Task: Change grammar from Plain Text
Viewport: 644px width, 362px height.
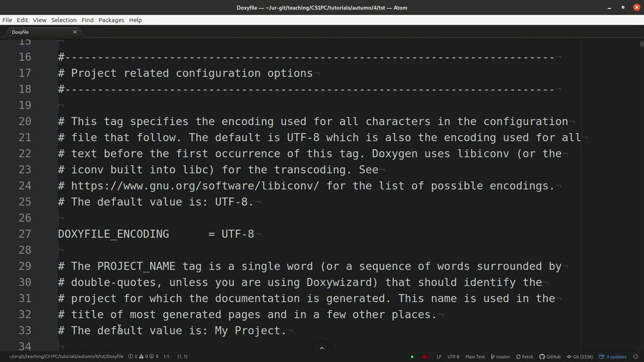Action: [475, 357]
